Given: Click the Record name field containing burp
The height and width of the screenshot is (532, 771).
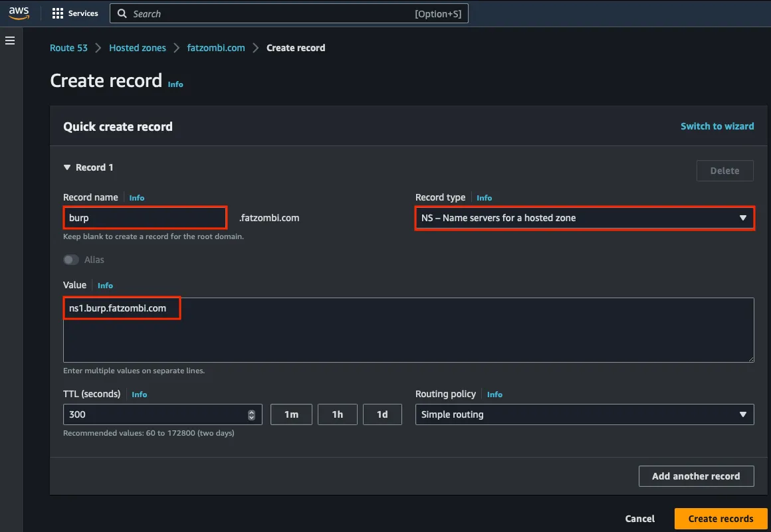Looking at the screenshot, I should [145, 218].
